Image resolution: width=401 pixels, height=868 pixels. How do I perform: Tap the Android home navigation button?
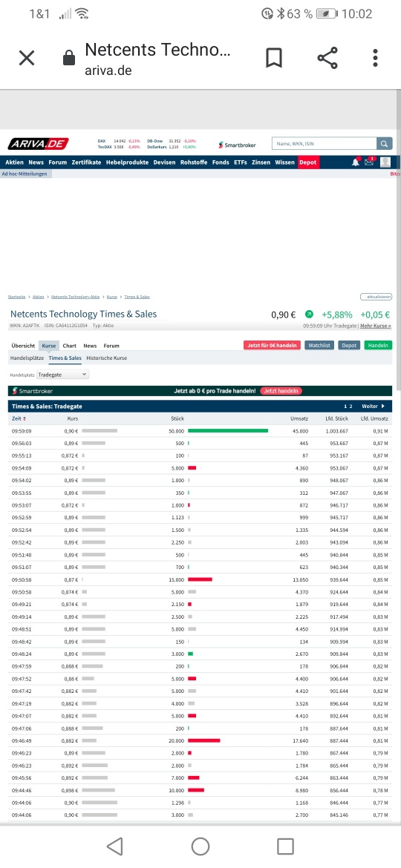tap(200, 846)
